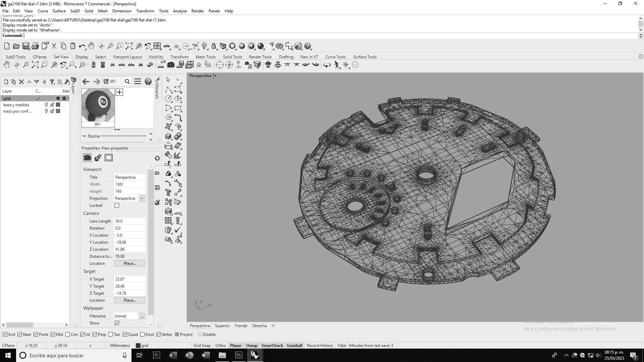
Task: Click the search magnifier in Materials panel
Action: [127, 81]
